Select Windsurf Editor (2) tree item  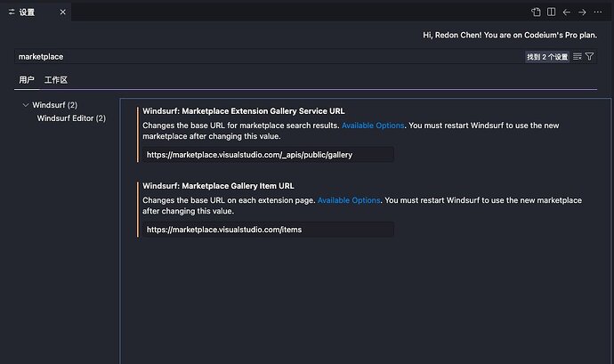coord(71,118)
